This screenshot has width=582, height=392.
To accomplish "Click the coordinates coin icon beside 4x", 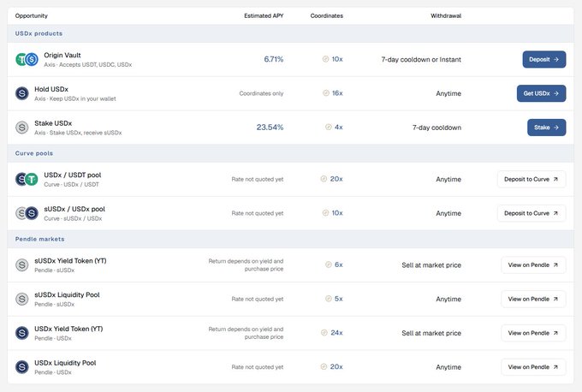I will pos(329,127).
